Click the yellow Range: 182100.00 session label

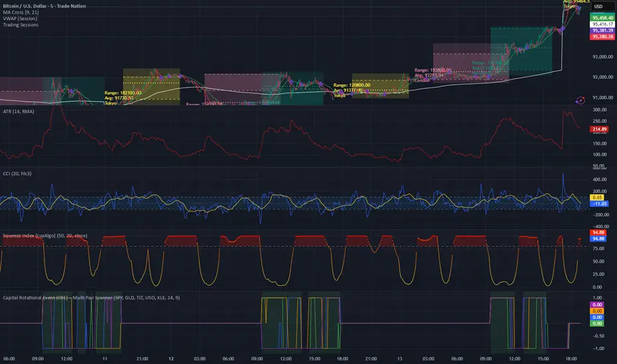click(122, 93)
